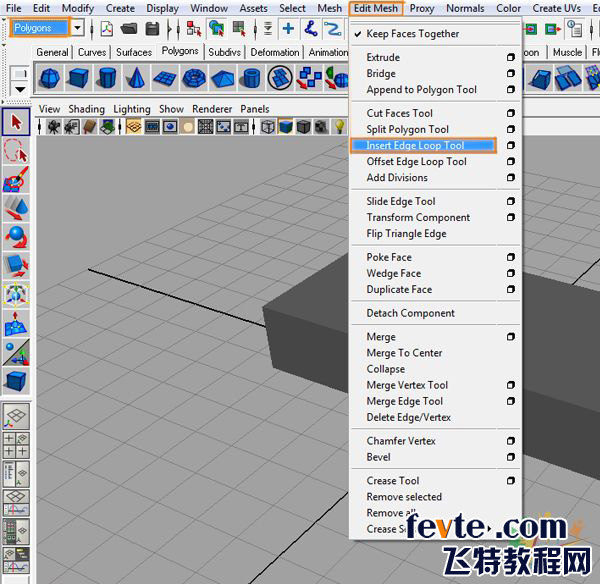Image resolution: width=600 pixels, height=584 pixels.
Task: Switch to the Surfaces shelf tab
Action: [x=134, y=52]
